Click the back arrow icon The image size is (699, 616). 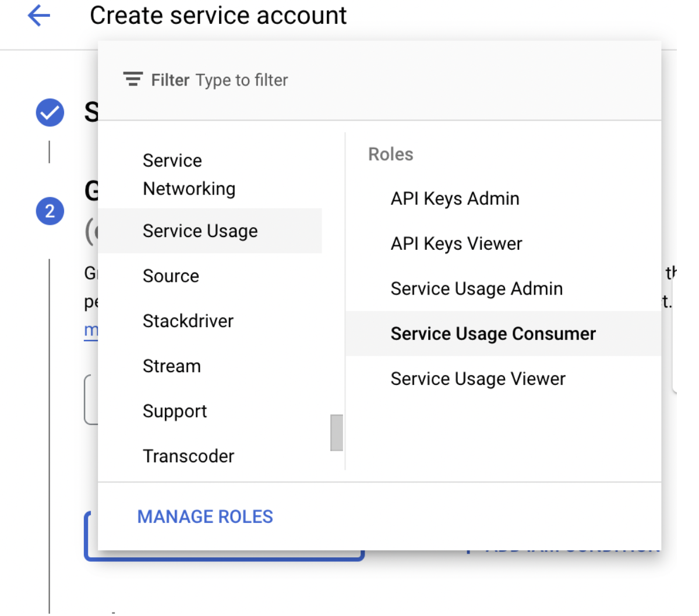39,16
